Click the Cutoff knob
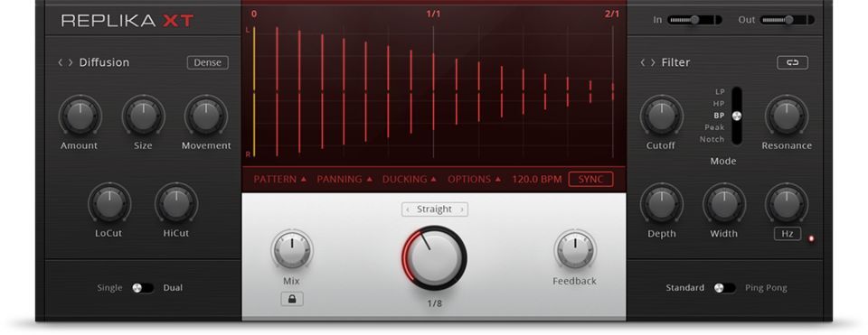This screenshot has height=335, width=868. click(x=661, y=116)
